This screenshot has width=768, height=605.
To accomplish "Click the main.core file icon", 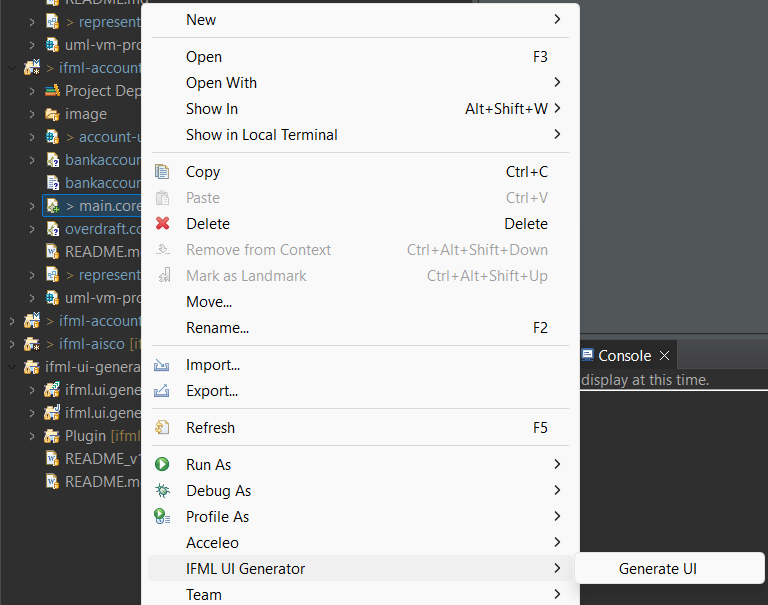I will coord(52,206).
